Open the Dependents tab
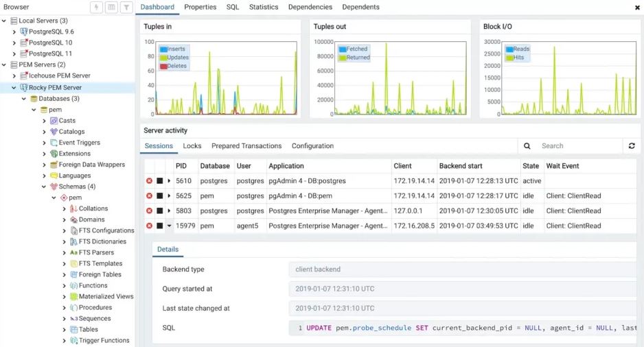The height and width of the screenshot is (347, 644). (x=360, y=7)
